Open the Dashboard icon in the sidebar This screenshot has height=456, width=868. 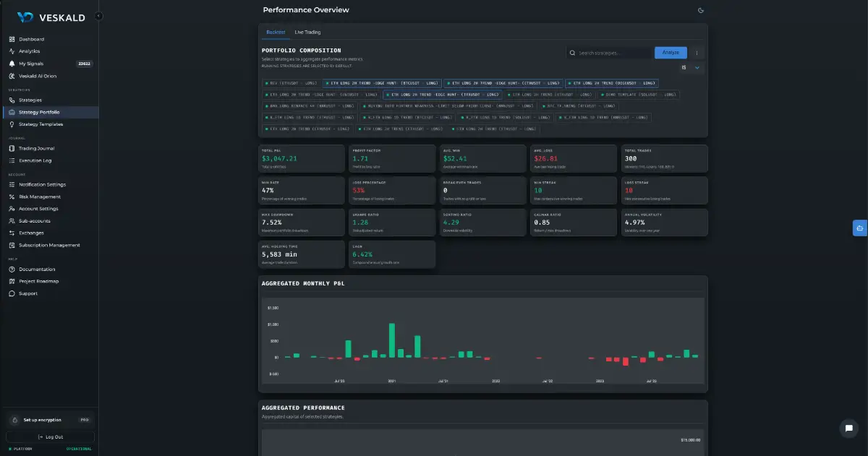tap(12, 39)
